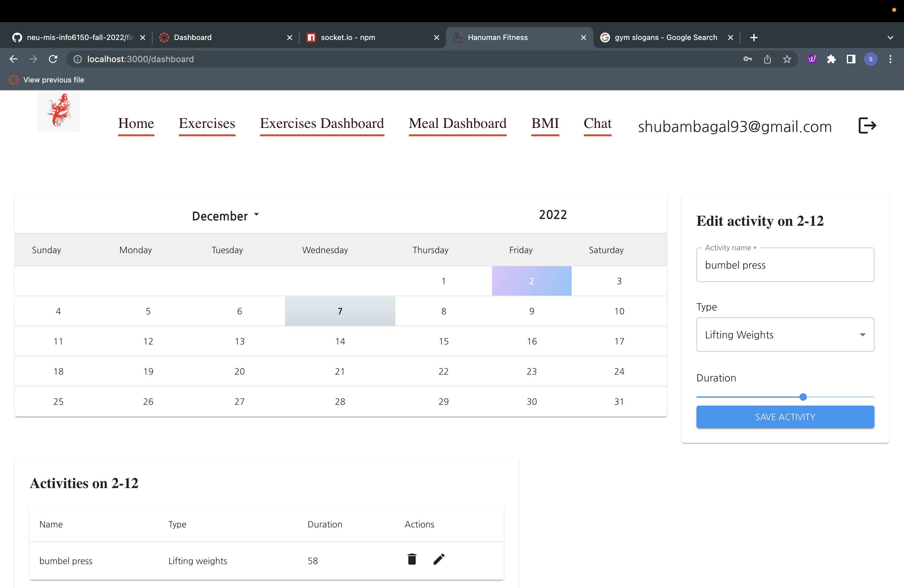Viewport: 904px width, 588px height.
Task: Click the Chrome profile avatar
Action: coord(870,59)
